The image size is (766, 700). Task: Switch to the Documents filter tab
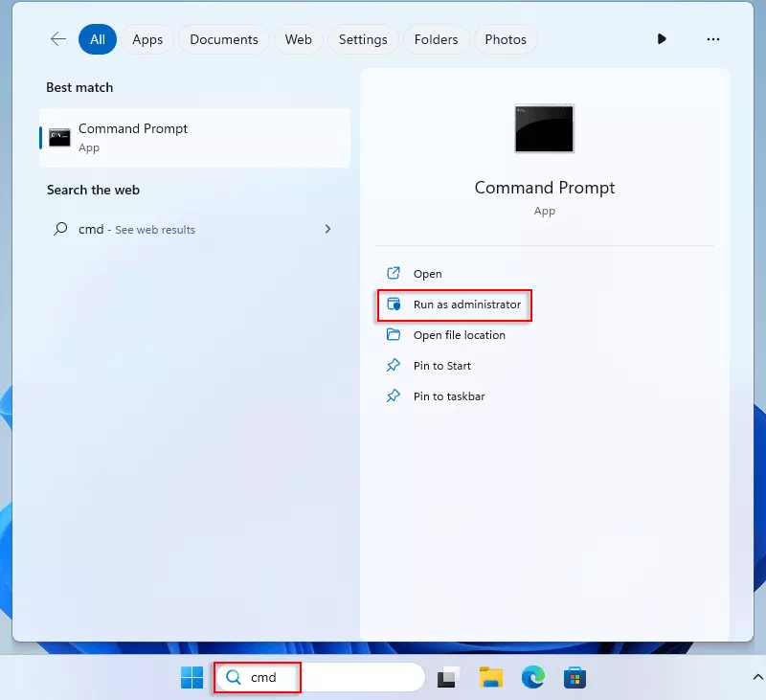click(224, 39)
